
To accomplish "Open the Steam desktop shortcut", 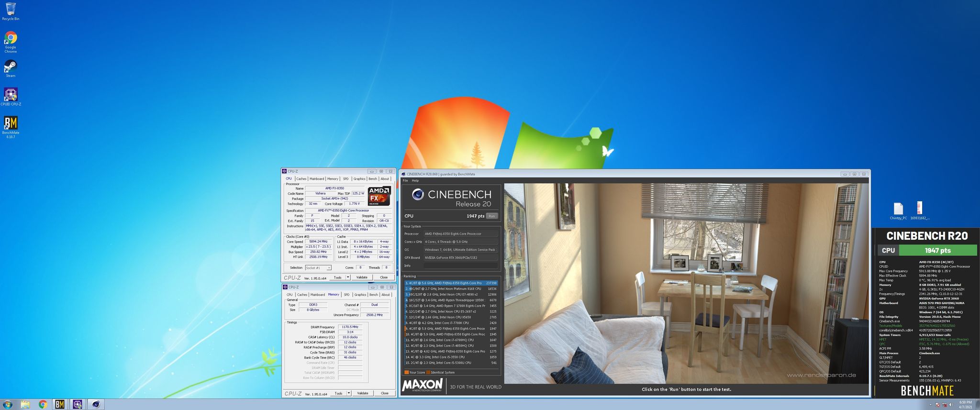I will [x=11, y=68].
